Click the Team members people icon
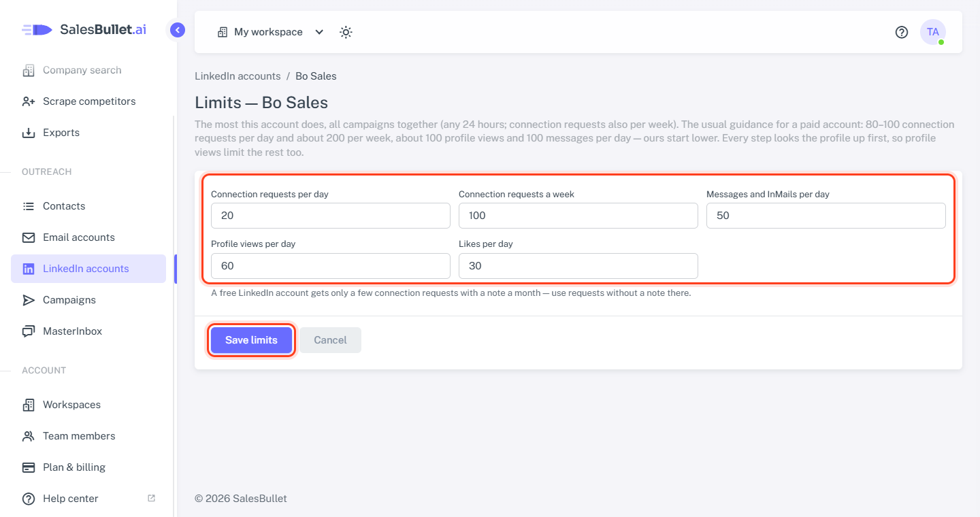The image size is (980, 517). (x=29, y=436)
